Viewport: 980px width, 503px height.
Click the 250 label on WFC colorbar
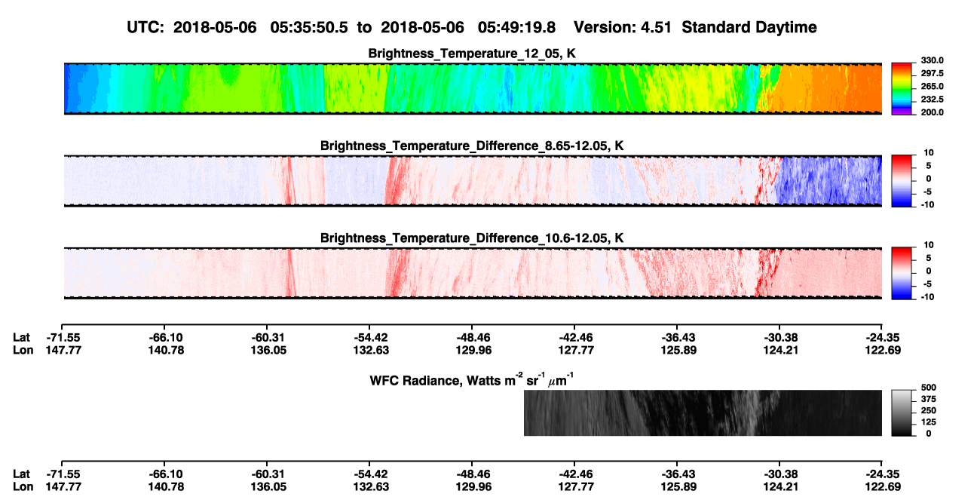pyautogui.click(x=929, y=410)
